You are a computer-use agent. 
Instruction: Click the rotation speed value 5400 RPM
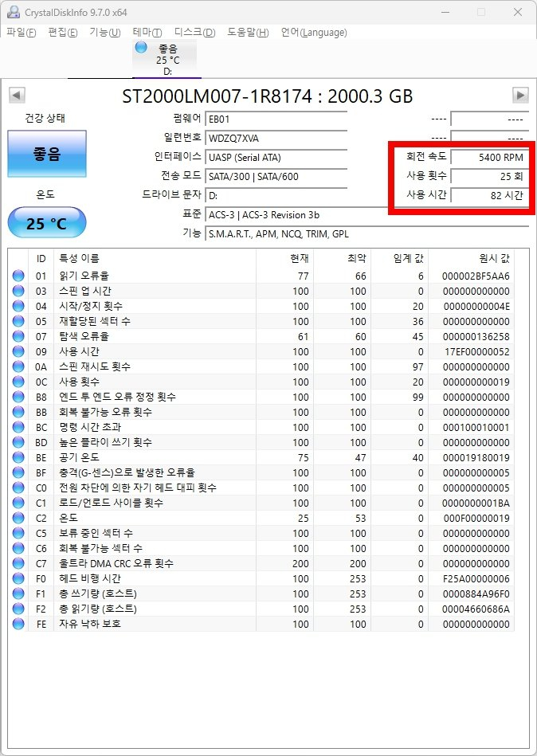[489, 157]
